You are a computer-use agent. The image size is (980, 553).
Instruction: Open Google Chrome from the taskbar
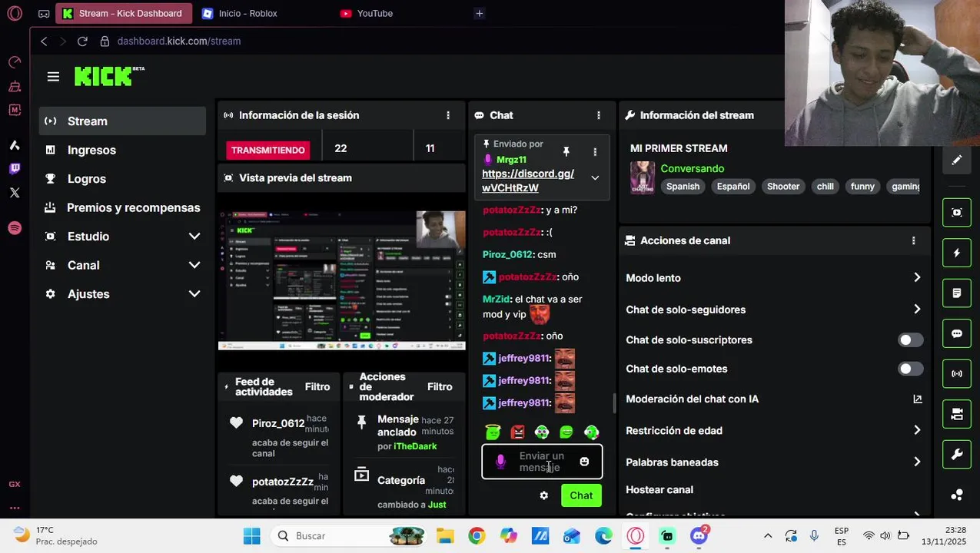coord(477,536)
